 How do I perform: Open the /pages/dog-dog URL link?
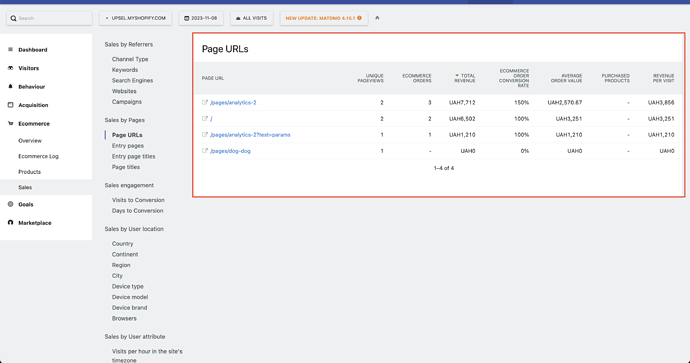pos(230,151)
